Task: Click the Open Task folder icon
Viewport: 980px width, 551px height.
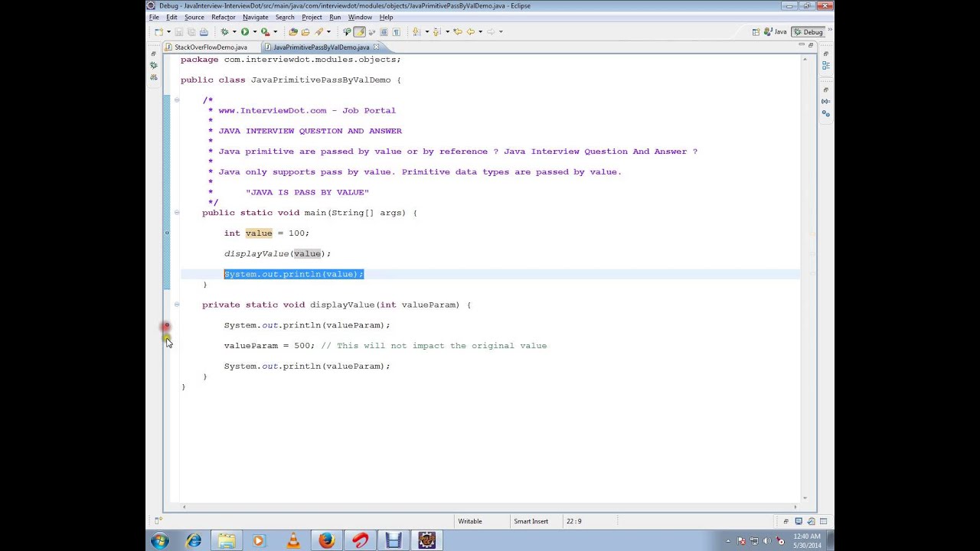Action: coord(305,31)
